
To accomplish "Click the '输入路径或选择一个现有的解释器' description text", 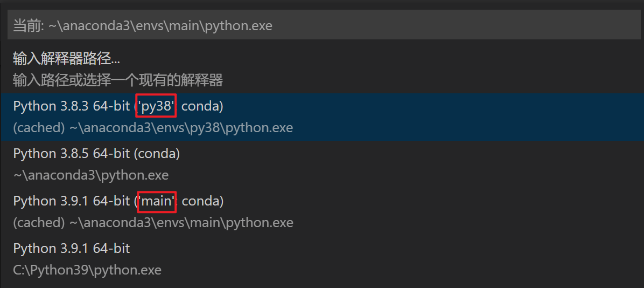I will pos(117,80).
